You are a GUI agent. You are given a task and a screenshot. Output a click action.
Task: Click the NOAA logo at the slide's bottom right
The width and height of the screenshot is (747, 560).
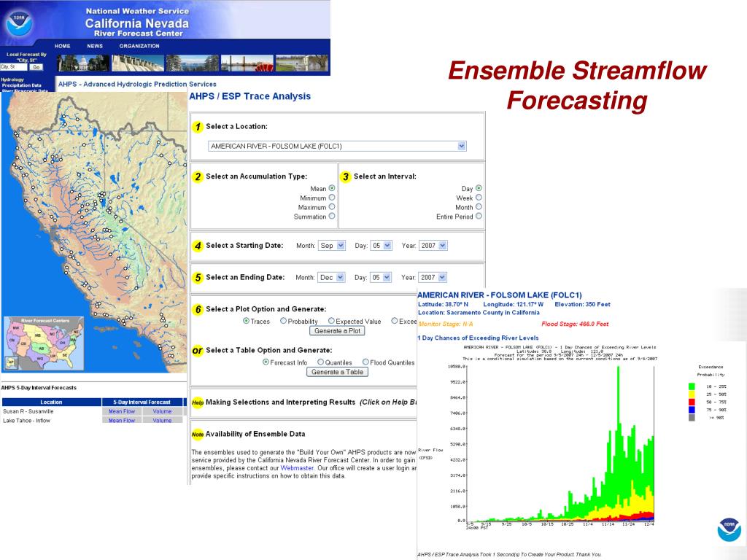[729, 529]
